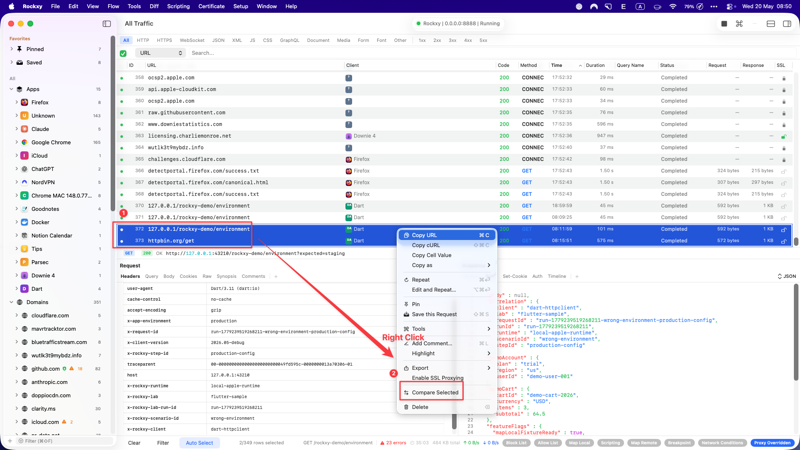800x450 pixels.
Task: Toggle Breakpoint status bar pill
Action: coord(679,443)
